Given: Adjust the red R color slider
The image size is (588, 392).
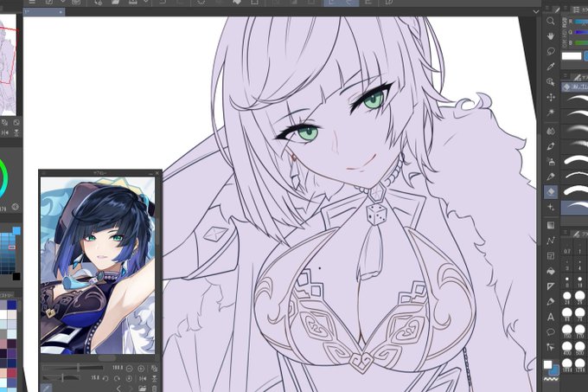Looking at the screenshot, I should tap(581, 22).
